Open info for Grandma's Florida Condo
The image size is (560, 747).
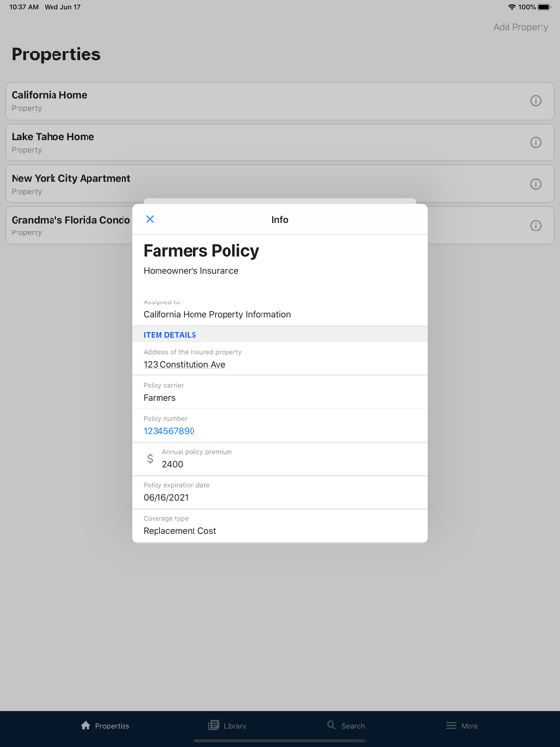[536, 226]
